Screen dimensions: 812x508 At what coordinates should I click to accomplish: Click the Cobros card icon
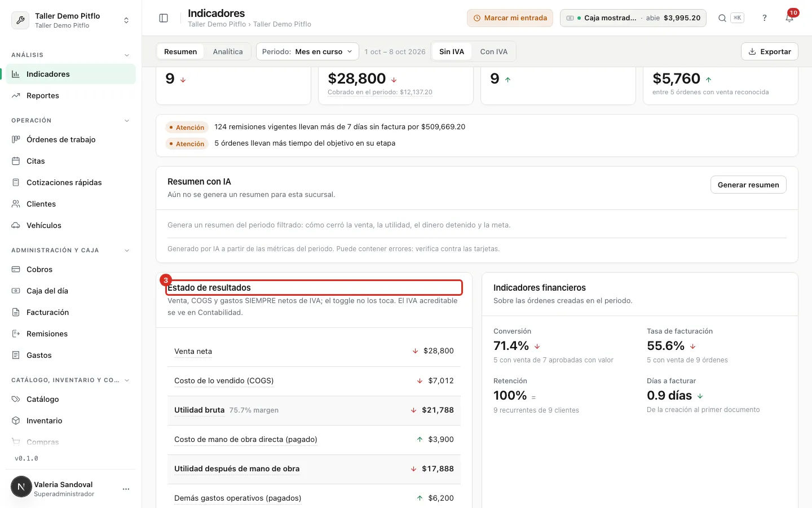[16, 269]
